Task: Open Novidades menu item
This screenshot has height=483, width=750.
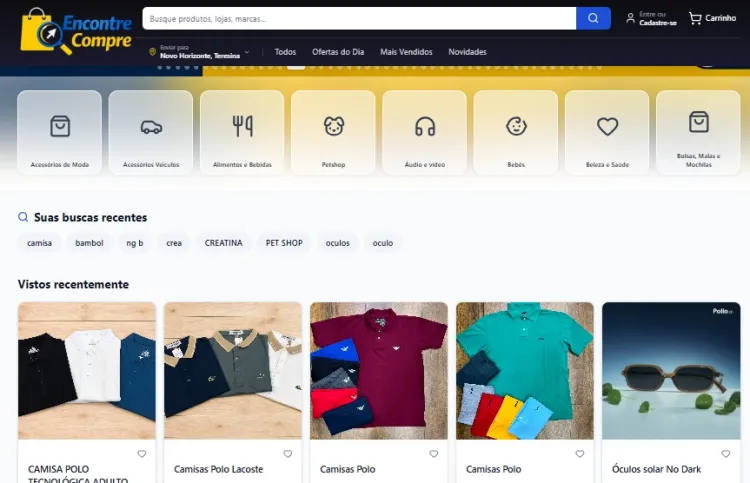Action: tap(467, 52)
